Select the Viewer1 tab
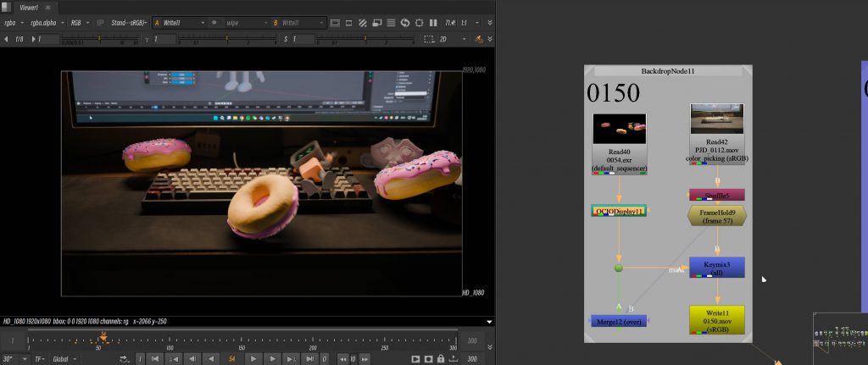This screenshot has width=868, height=365. point(29,7)
